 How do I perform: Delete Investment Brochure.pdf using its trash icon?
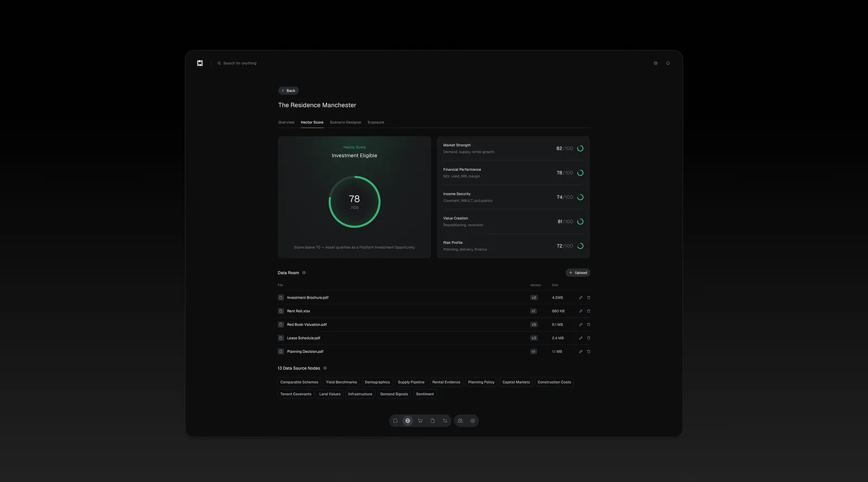point(589,298)
